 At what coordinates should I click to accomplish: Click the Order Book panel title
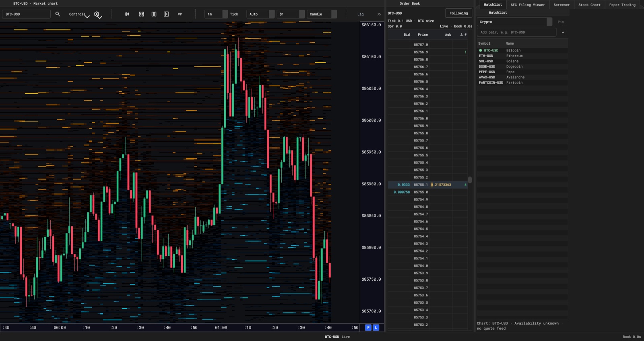tap(409, 4)
